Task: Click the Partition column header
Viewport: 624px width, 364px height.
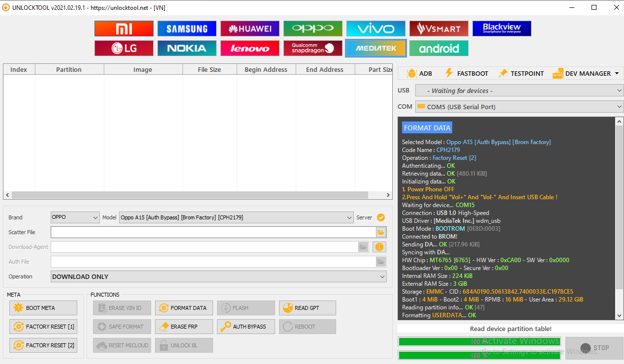Action: pyautogui.click(x=69, y=69)
